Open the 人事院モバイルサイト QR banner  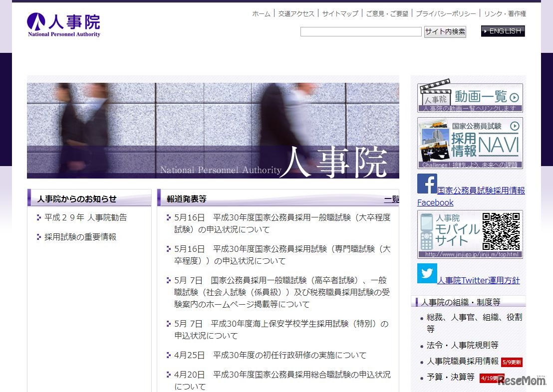pos(470,234)
